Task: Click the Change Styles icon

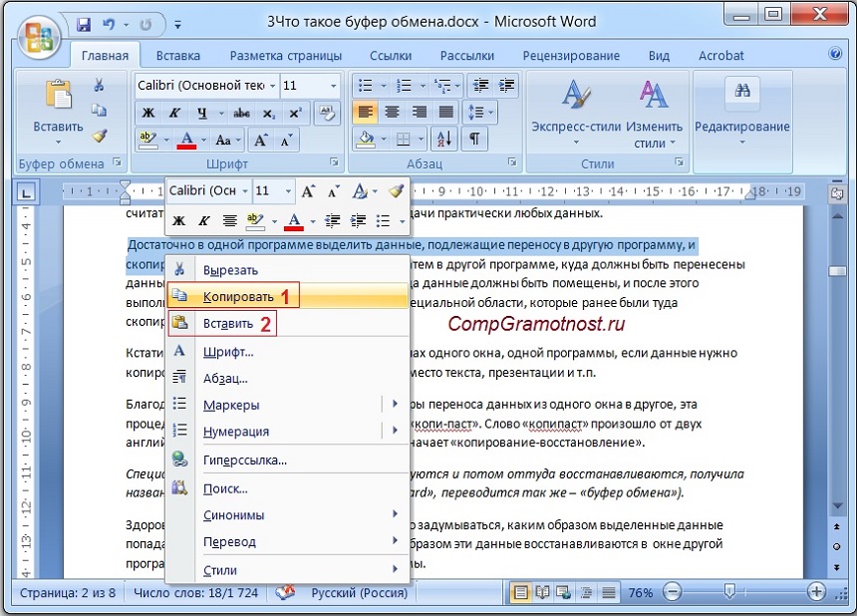Action: tap(653, 95)
